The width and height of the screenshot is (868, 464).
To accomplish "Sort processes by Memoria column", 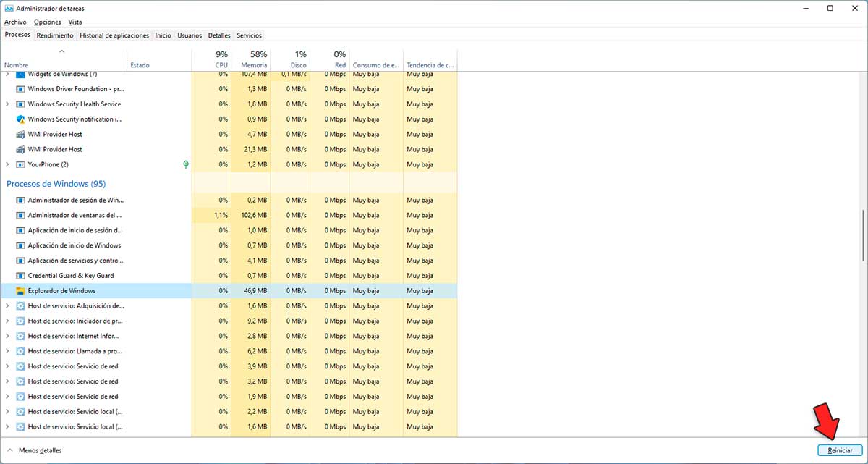I will tap(250, 60).
